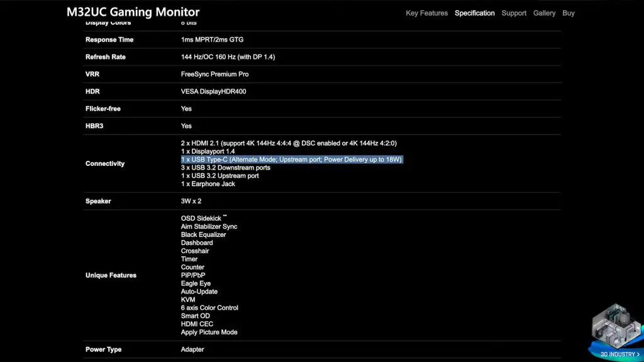Click 'Smart OD' feature entry
This screenshot has height=362, width=644.
point(195,316)
